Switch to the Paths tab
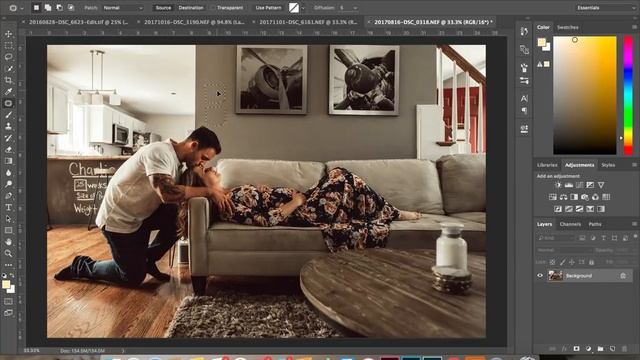This screenshot has height=360, width=640. tap(595, 224)
